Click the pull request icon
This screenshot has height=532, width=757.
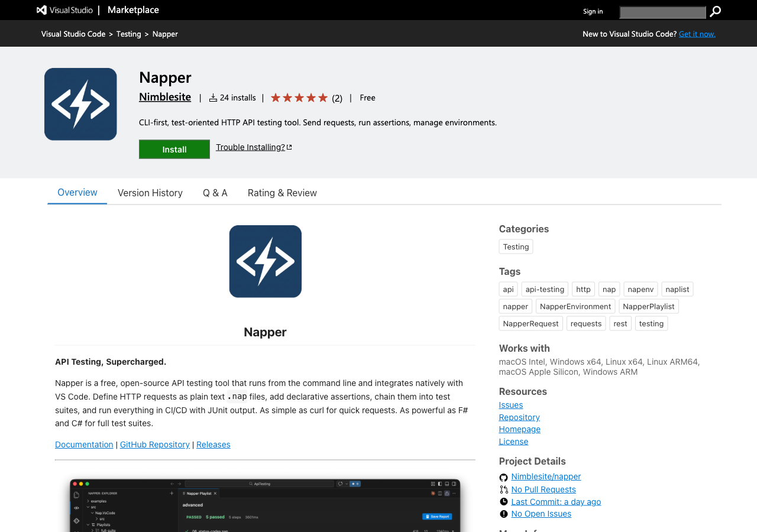(504, 489)
